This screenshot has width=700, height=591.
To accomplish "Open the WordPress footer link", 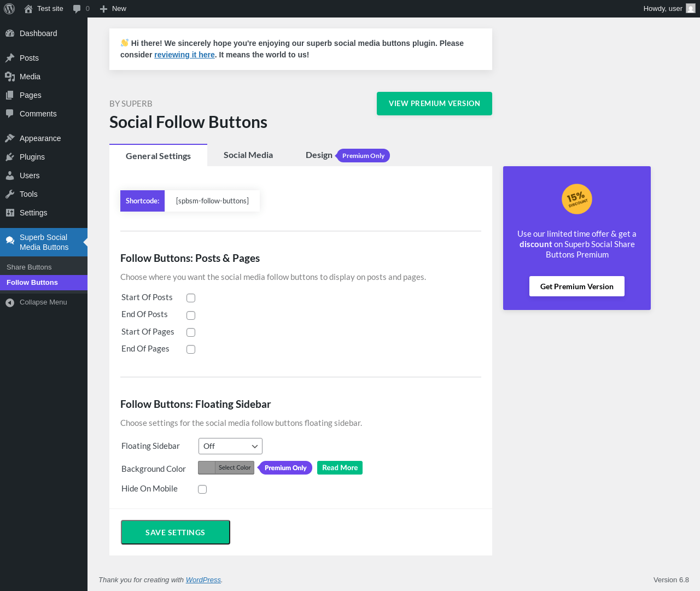I will point(203,580).
